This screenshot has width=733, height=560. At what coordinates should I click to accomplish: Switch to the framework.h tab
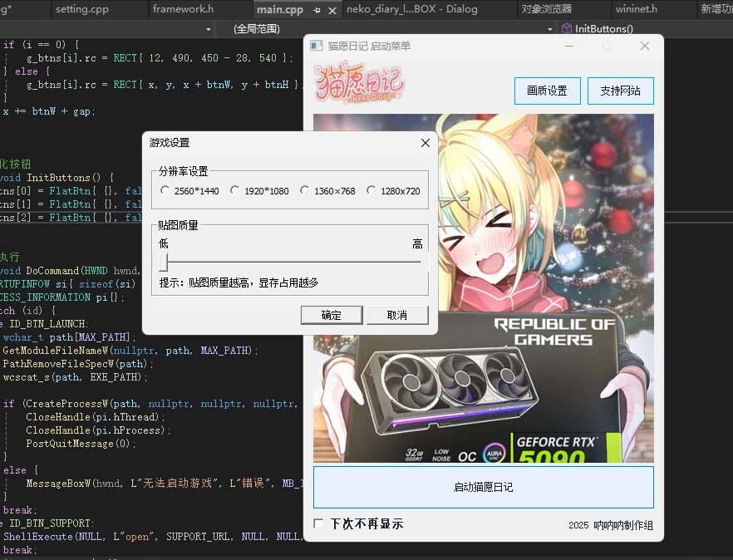183,9
